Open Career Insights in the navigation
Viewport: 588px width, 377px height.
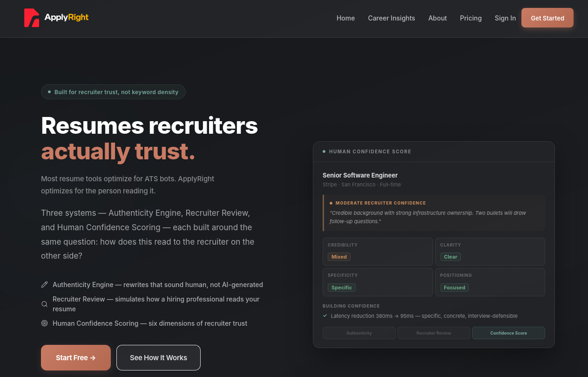coord(392,18)
